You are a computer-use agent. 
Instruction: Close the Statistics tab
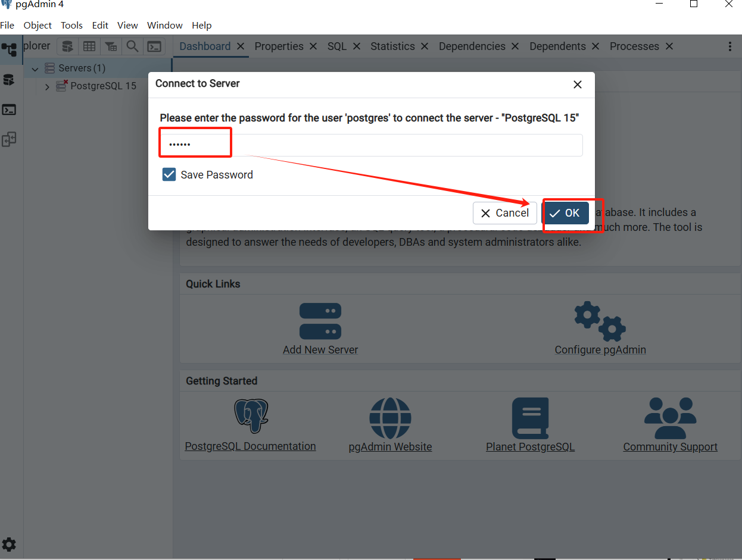tap(425, 46)
